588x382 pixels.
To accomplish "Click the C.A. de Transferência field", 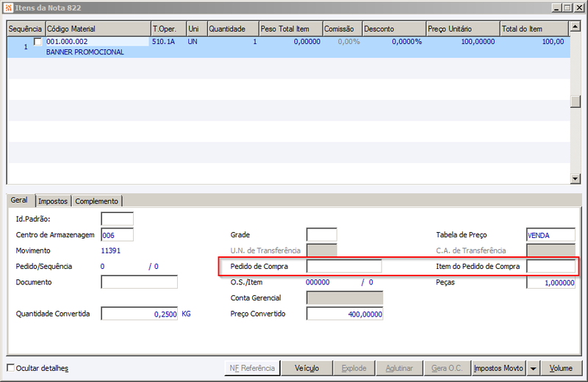I will click(551, 251).
